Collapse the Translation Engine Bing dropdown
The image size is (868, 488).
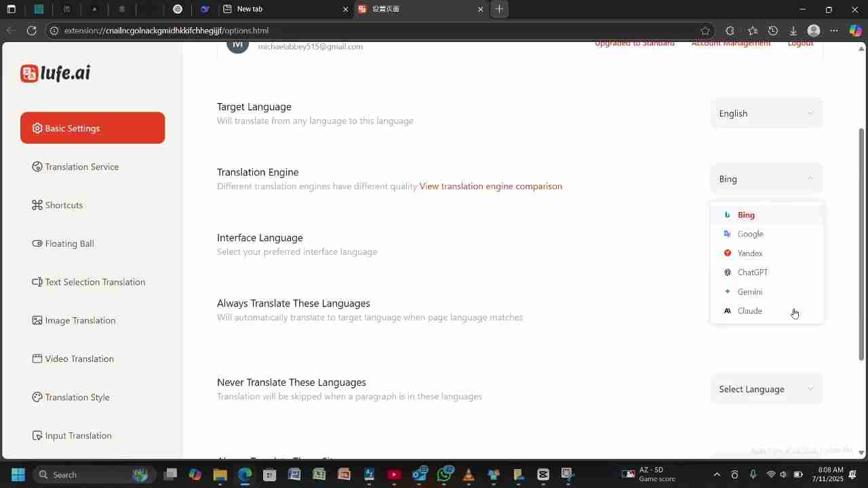tap(766, 179)
